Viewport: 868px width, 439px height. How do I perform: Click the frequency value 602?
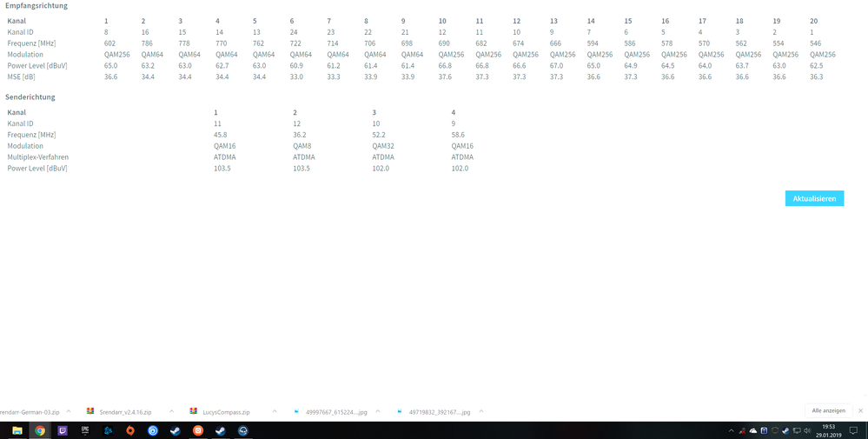pos(109,43)
